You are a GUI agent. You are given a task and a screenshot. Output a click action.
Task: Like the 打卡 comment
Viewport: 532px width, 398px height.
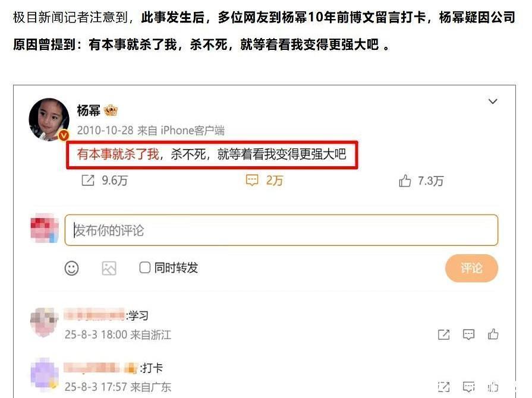click(x=493, y=387)
